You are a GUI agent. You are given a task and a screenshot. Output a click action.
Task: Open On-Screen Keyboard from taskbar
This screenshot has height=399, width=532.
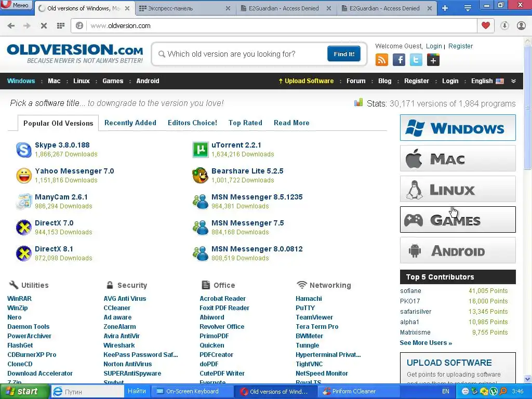192,392
